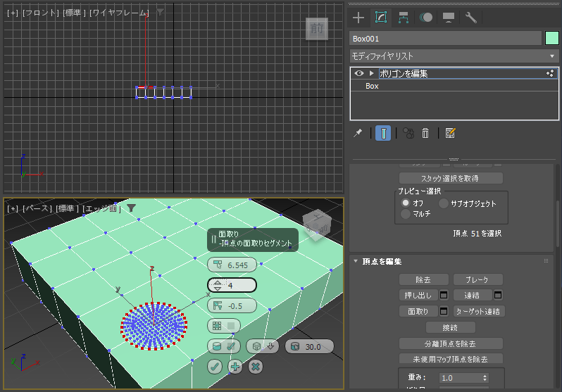Click the smoothing threshold field 30.0

(309, 346)
